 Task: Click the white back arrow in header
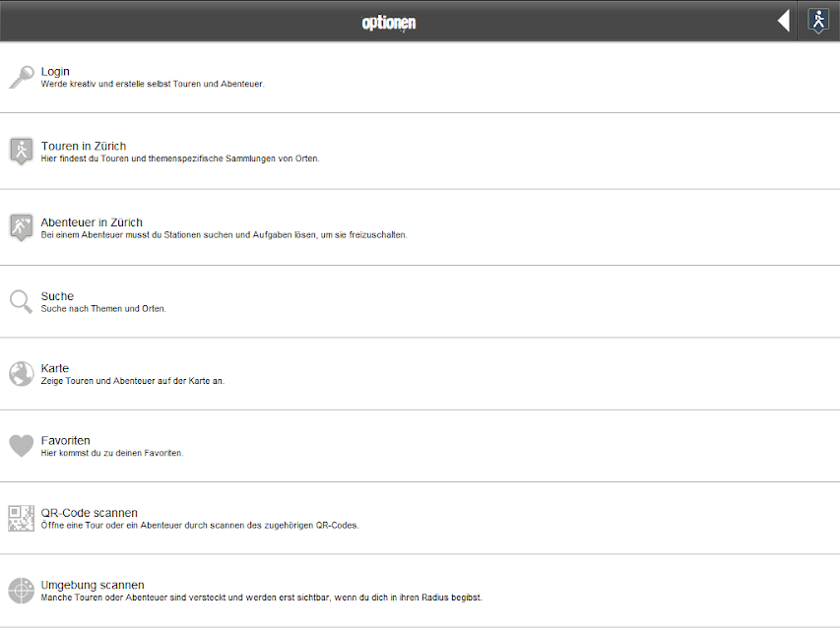pyautogui.click(x=784, y=21)
